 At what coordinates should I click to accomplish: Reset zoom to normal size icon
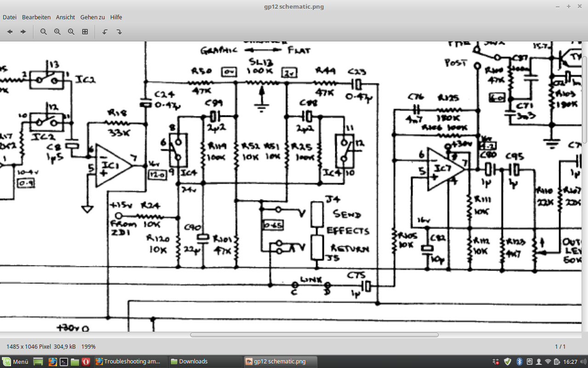pyautogui.click(x=71, y=32)
